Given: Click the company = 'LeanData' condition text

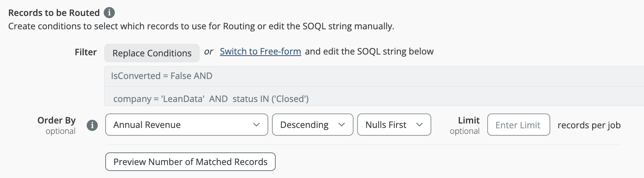Looking at the screenshot, I should [159, 99].
